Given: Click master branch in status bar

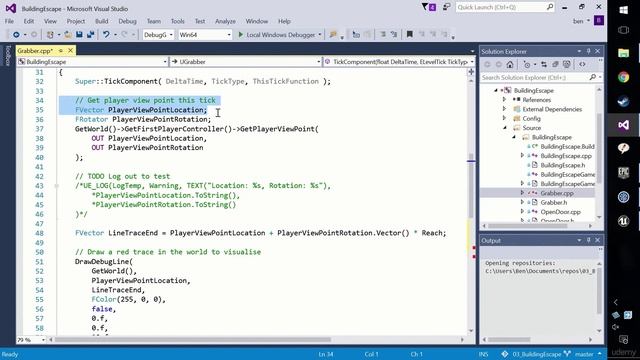Looking at the screenshot, I should point(583,354).
